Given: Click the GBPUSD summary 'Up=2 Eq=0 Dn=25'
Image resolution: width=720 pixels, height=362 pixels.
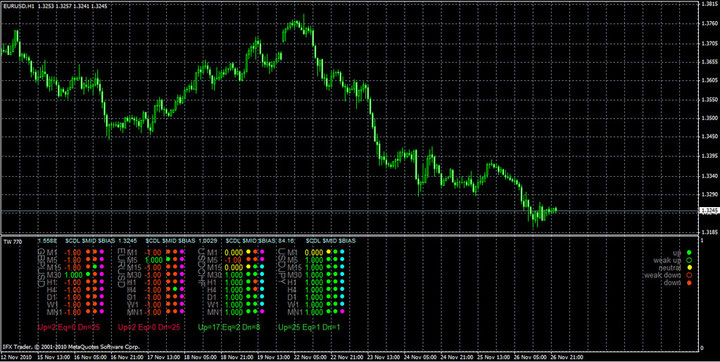Looking at the screenshot, I should pyautogui.click(x=68, y=327).
